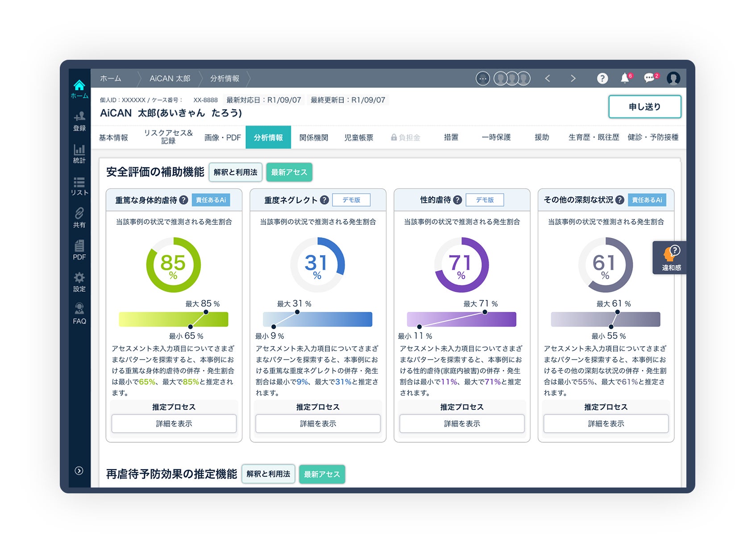Screen dimensions: 756x554
Task: Switch to 関係機関 tab
Action: [x=314, y=137]
